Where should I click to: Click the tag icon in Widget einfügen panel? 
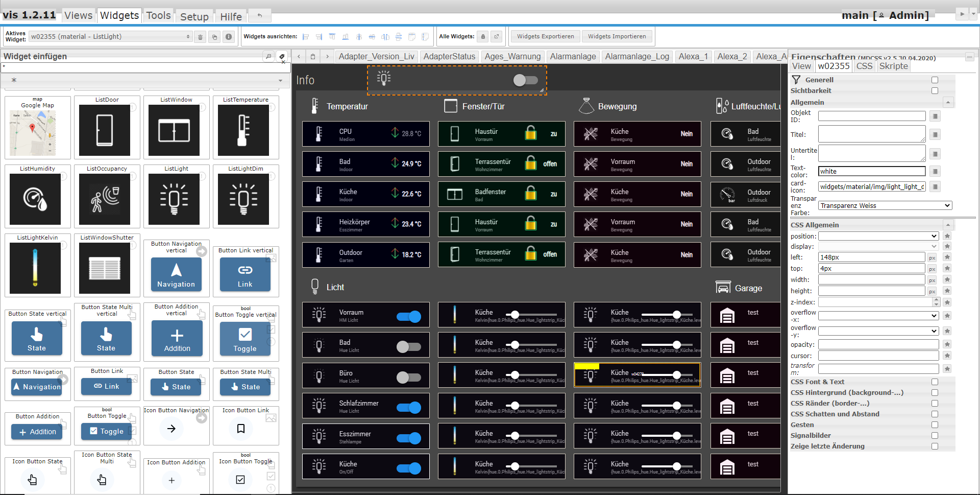282,56
